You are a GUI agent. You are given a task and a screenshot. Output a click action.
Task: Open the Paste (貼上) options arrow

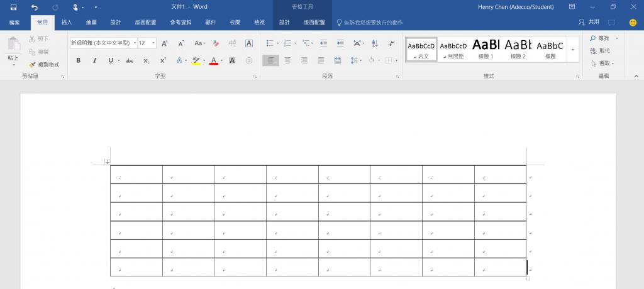point(14,65)
